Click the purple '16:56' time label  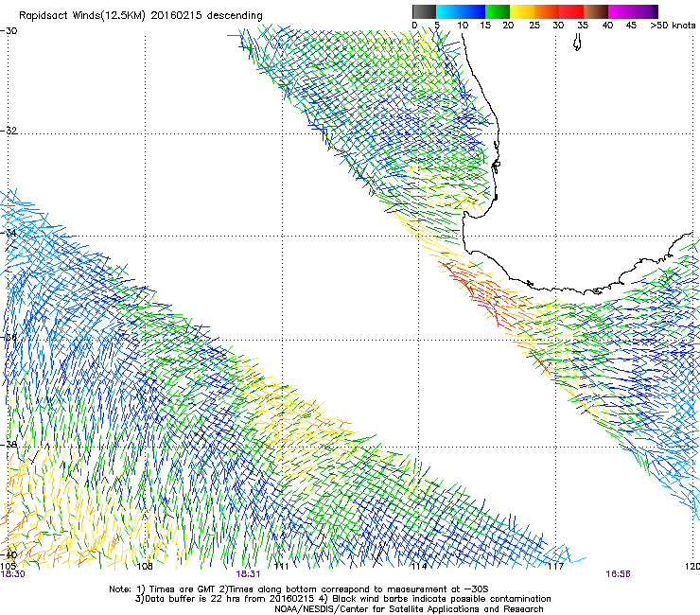pos(618,574)
